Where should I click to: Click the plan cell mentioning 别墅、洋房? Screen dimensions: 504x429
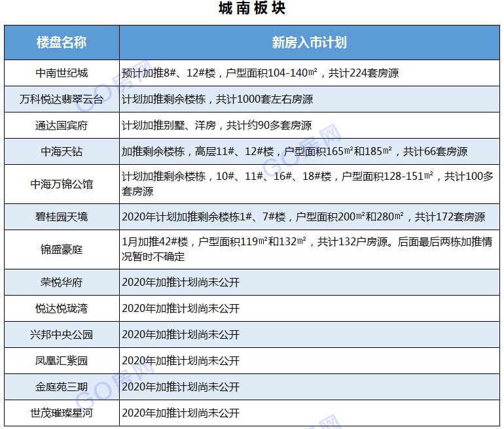(x=217, y=126)
